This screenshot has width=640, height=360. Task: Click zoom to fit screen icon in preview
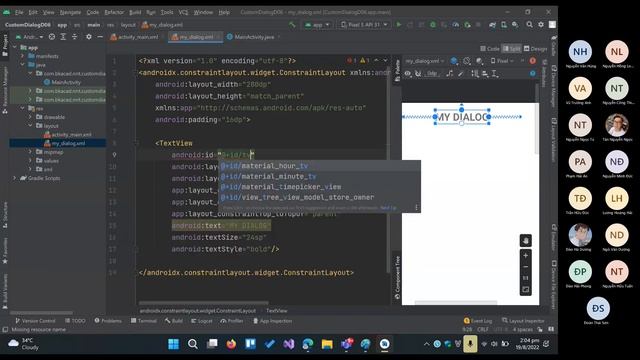pos(526,290)
